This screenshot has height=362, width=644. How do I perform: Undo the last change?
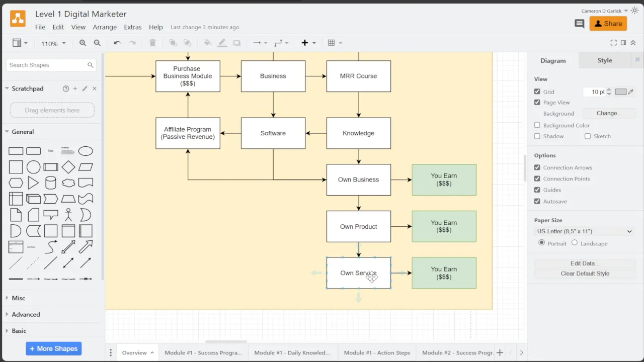117,43
